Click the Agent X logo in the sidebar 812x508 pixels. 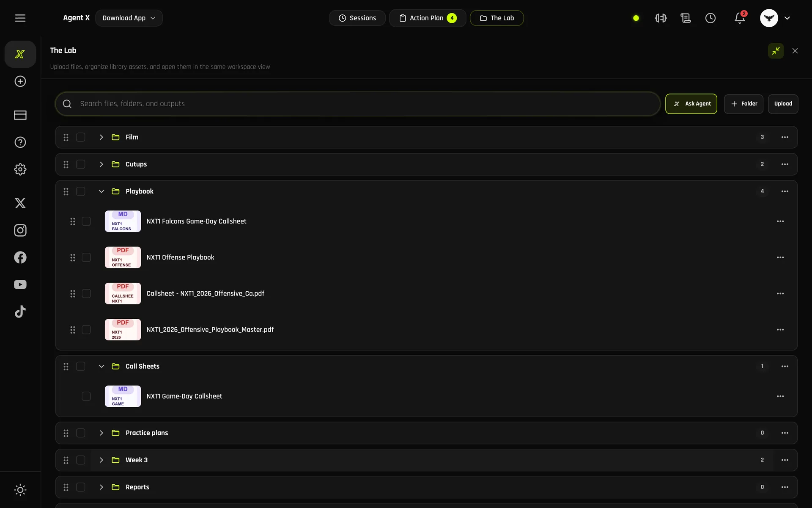(20, 54)
